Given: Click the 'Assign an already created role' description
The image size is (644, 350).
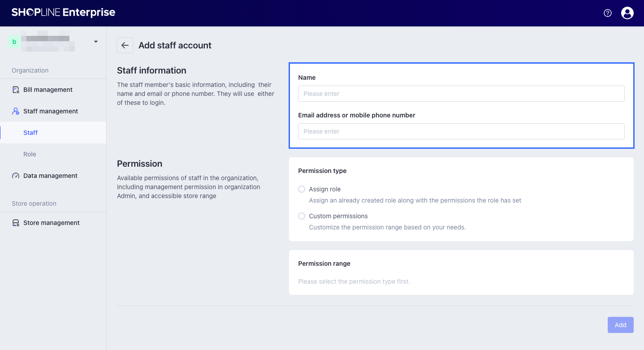Looking at the screenshot, I should [415, 200].
